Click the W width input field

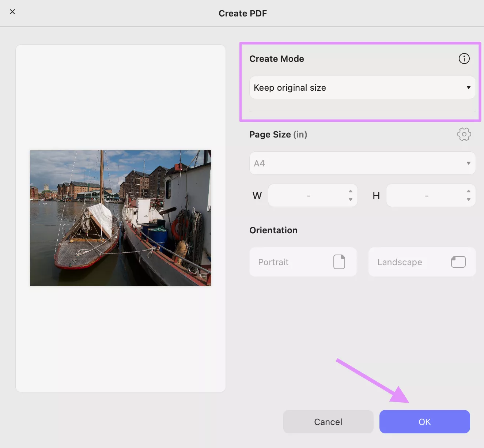click(x=308, y=196)
